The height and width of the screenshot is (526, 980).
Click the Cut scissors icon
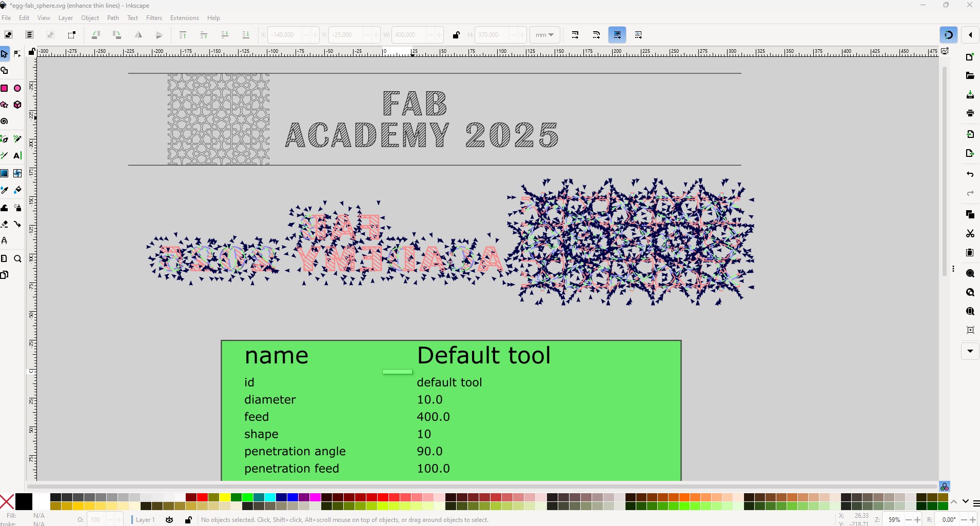(970, 234)
